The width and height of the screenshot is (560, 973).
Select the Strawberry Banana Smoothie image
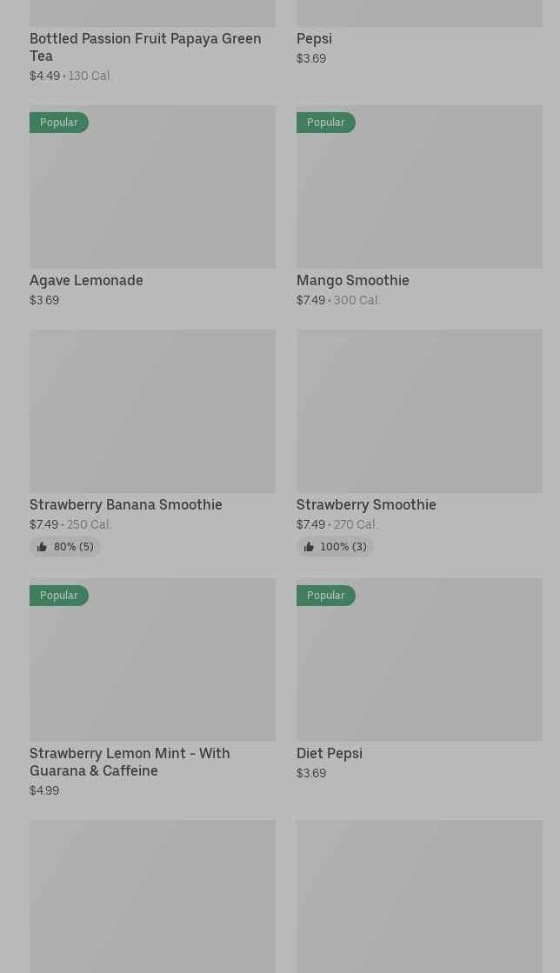[152, 411]
